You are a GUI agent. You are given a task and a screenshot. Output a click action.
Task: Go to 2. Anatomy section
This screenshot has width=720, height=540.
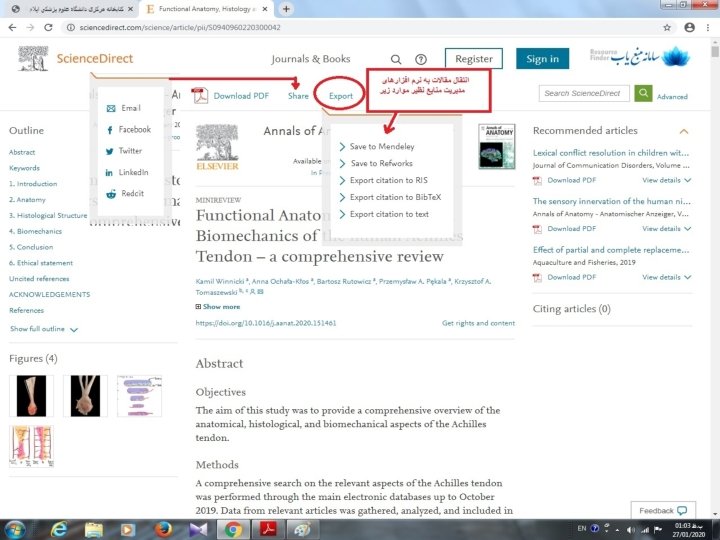[x=27, y=200]
